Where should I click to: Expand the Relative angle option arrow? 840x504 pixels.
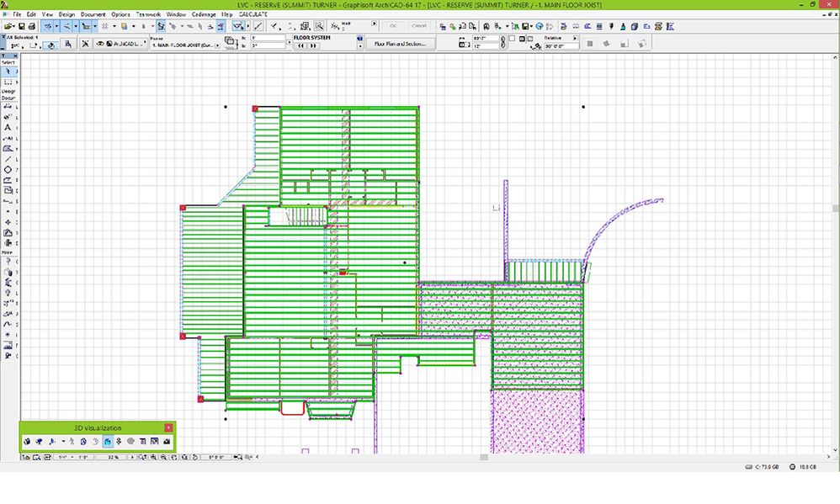tap(575, 38)
